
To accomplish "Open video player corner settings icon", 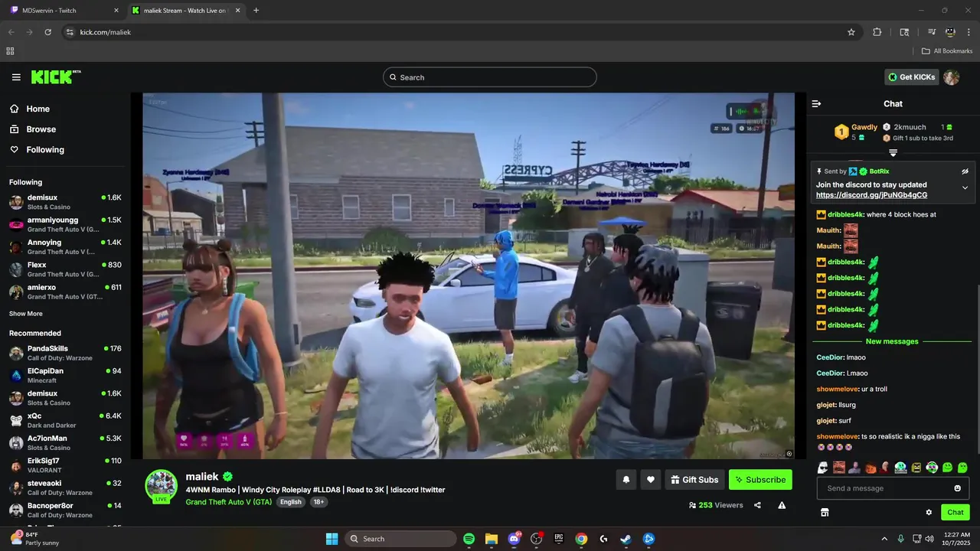I will (789, 454).
